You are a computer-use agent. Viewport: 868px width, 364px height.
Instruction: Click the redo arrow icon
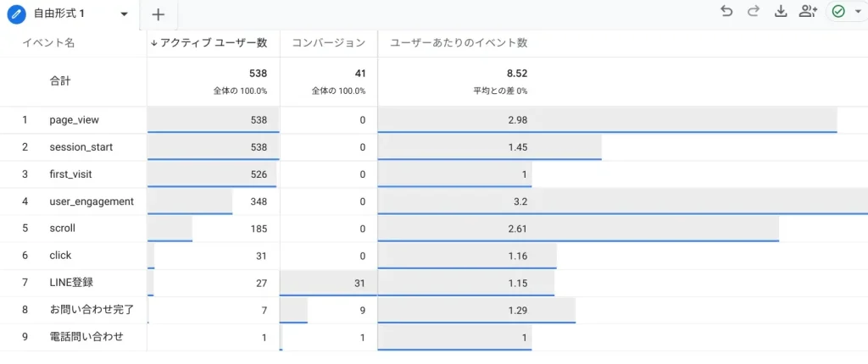pos(754,12)
